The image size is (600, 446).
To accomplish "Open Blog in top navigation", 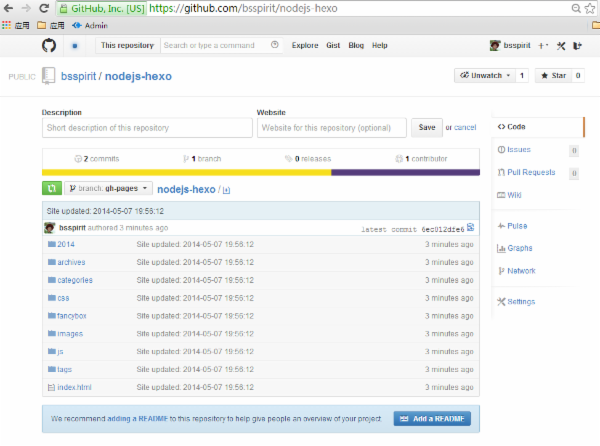I will point(356,46).
